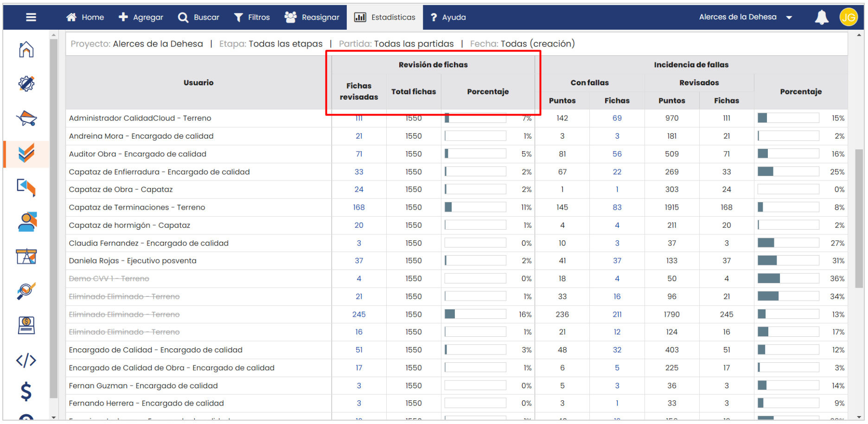Switch to the Estadísticas tab
Viewport: 868px width, 424px height.
pyautogui.click(x=385, y=17)
